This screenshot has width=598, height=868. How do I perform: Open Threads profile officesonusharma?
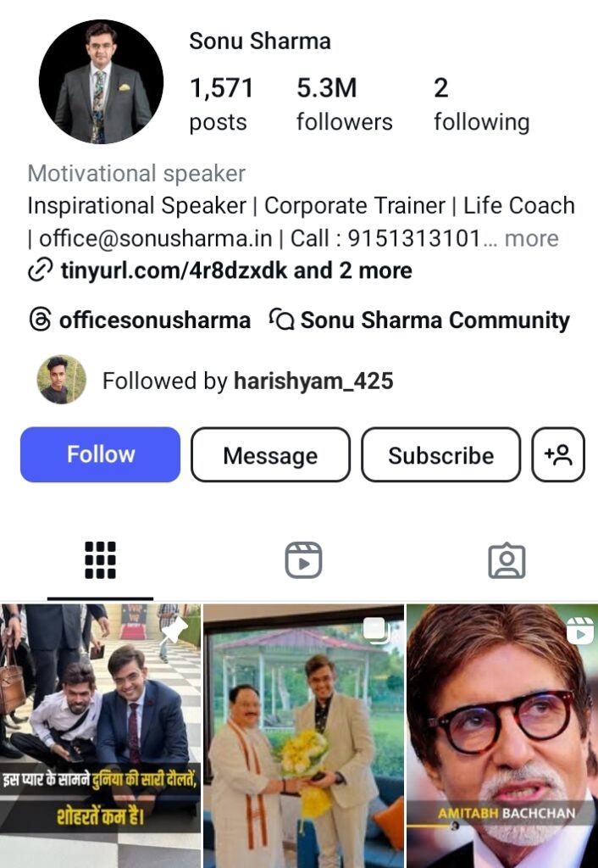point(140,320)
